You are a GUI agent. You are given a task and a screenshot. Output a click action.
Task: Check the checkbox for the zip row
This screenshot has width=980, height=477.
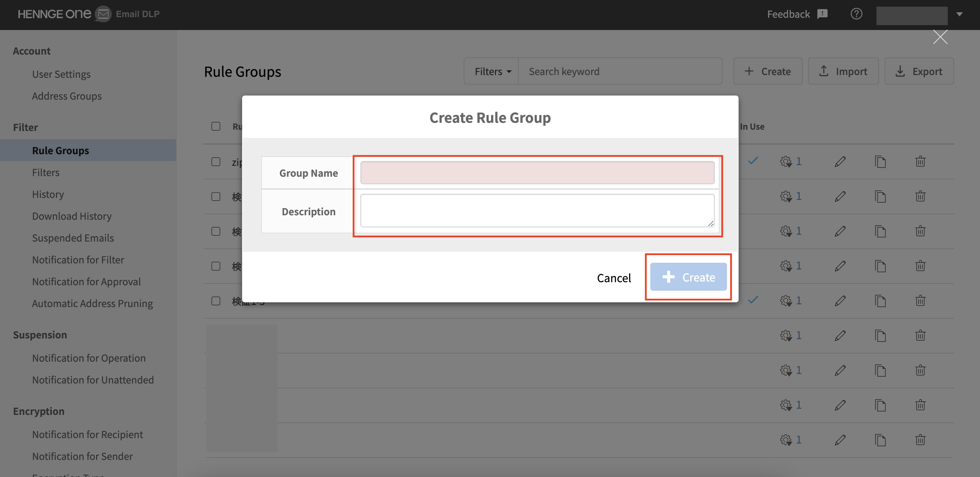click(x=216, y=161)
